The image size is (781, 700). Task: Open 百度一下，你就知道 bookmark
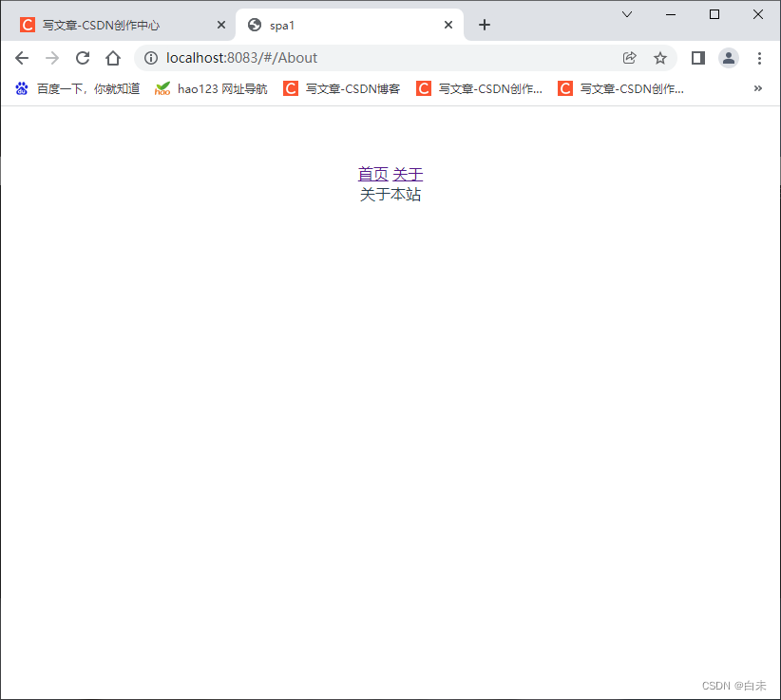tap(78, 88)
